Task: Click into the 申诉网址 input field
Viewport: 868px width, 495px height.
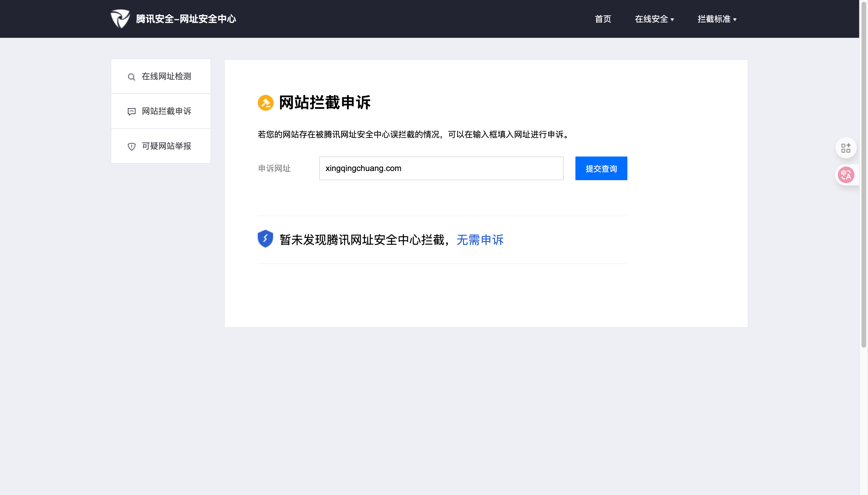Action: click(x=441, y=168)
